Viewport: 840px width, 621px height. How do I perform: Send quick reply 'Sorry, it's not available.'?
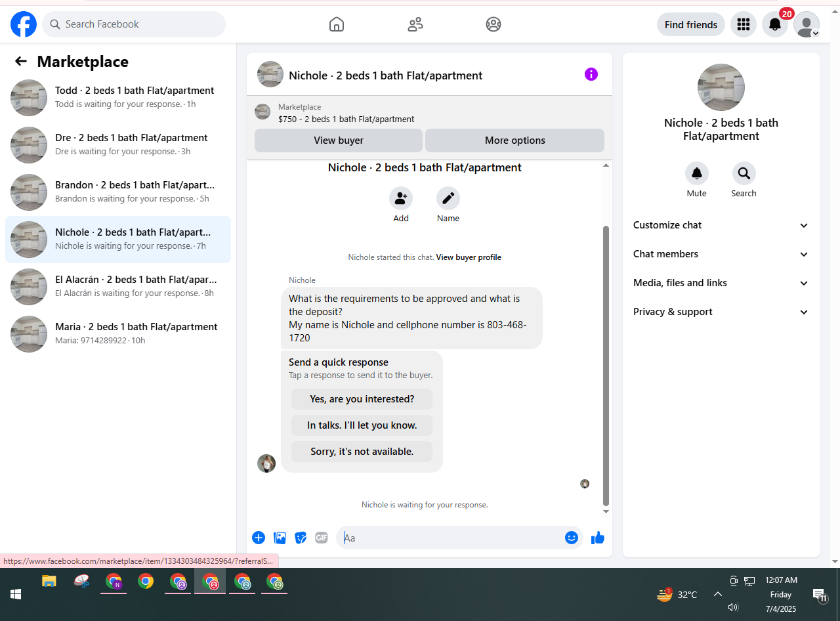(x=362, y=452)
